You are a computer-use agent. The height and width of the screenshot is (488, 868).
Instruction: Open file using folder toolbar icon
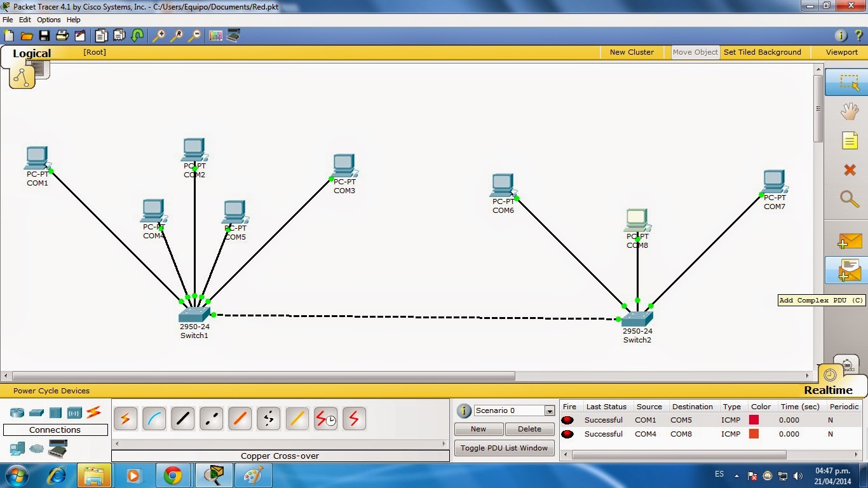[x=27, y=36]
